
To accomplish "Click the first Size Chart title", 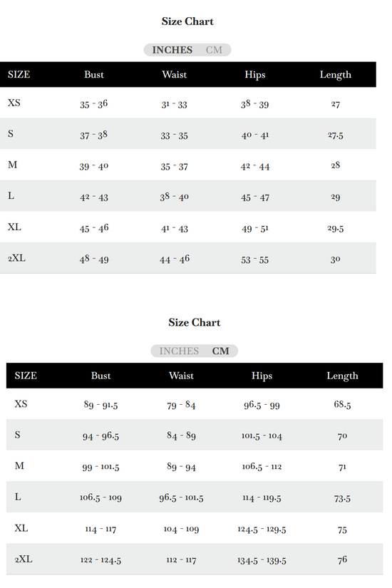I will 187,21.
